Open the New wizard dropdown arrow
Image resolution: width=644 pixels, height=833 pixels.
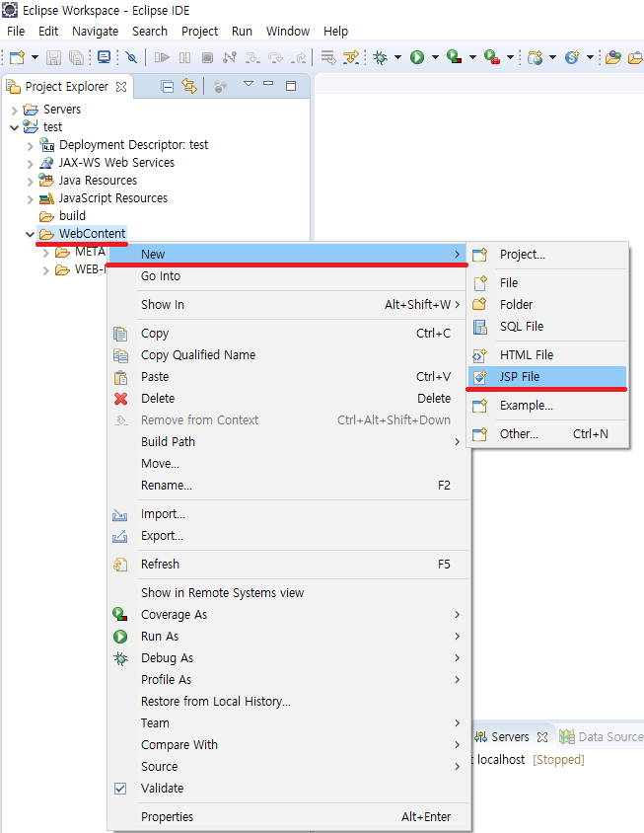(36, 57)
